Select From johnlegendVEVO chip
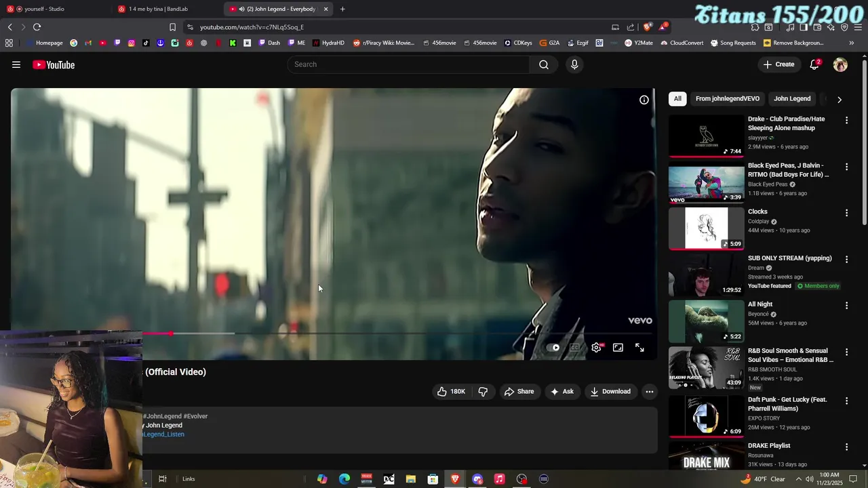868x488 pixels. 727,99
